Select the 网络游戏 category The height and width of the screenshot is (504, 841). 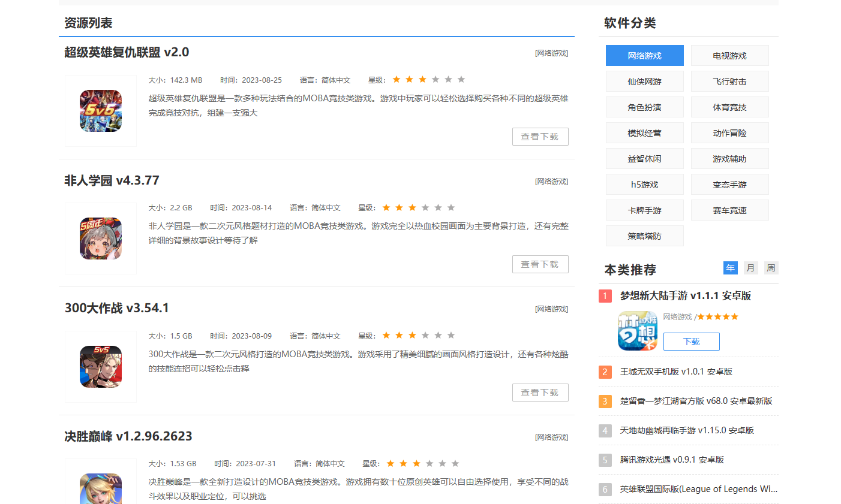[x=644, y=56]
